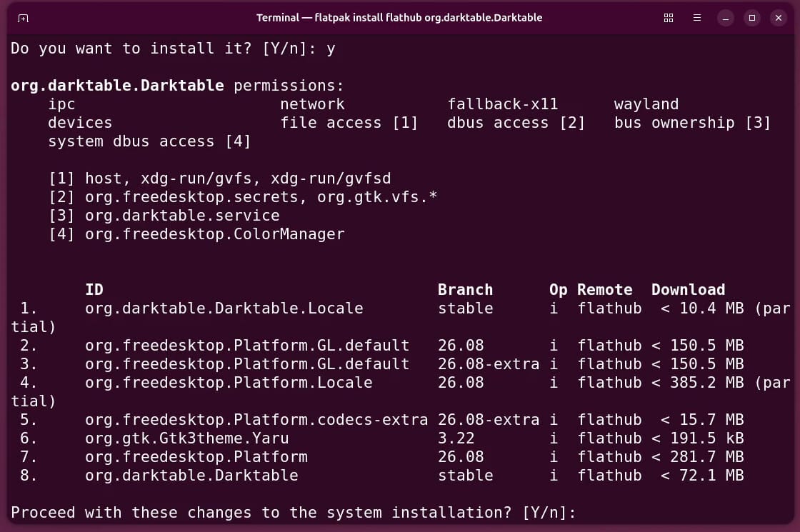Click the '3.22' branch value
The height and width of the screenshot is (532, 800).
coord(456,438)
